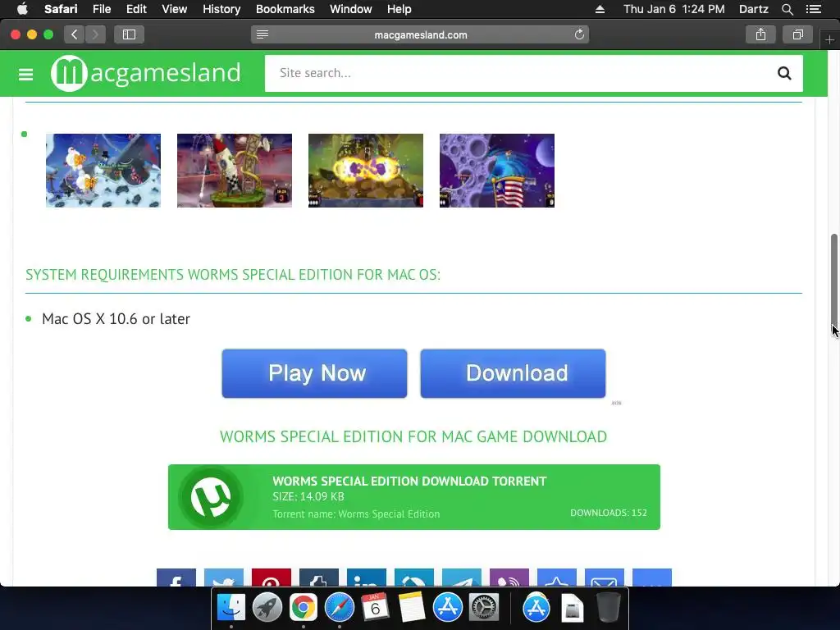Open a new Safari tab
Image resolution: width=840 pixels, height=630 pixels.
(829, 39)
